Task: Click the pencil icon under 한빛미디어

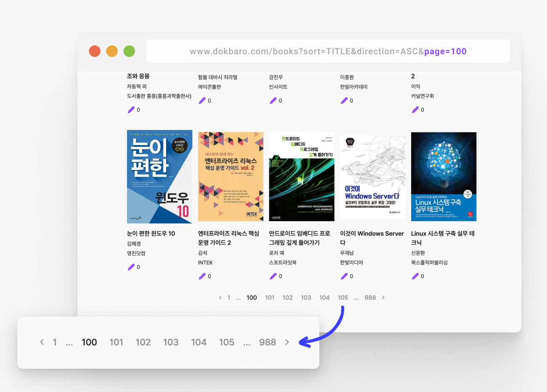Action: (x=344, y=276)
